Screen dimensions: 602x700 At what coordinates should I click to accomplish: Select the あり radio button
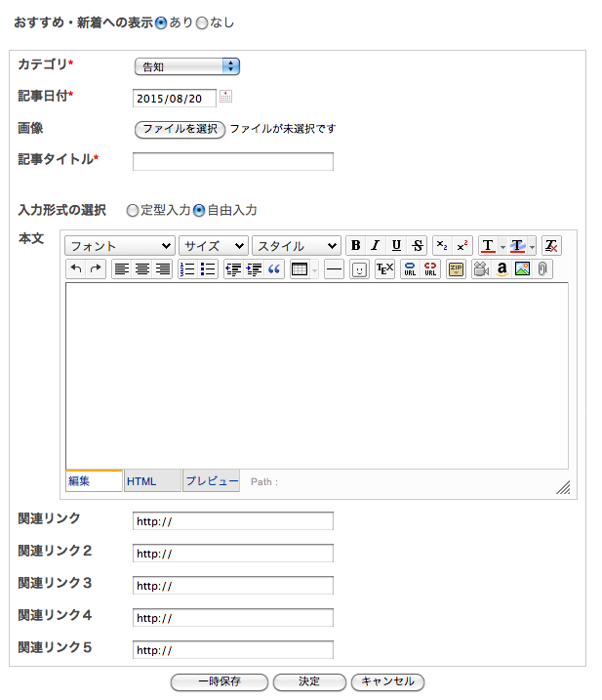pyautogui.click(x=161, y=21)
